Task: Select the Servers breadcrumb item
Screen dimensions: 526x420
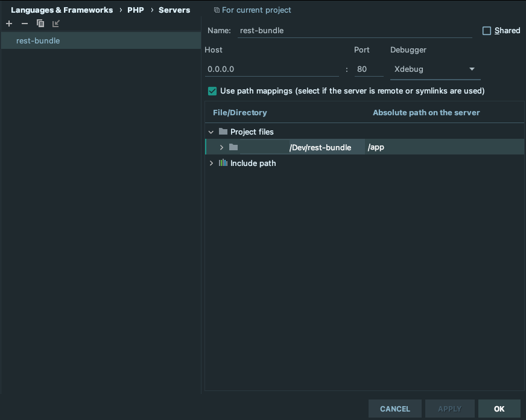Action: (x=174, y=10)
